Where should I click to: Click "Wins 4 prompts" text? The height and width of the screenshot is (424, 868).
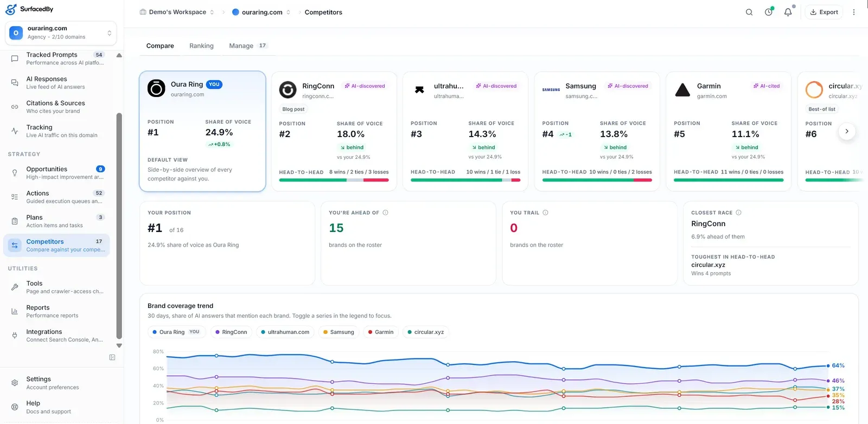click(x=711, y=273)
